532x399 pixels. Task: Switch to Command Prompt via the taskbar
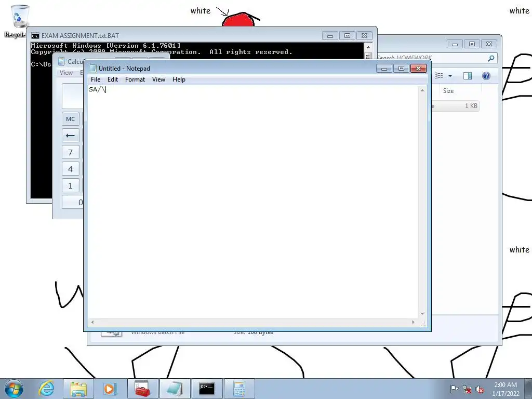[207, 389]
